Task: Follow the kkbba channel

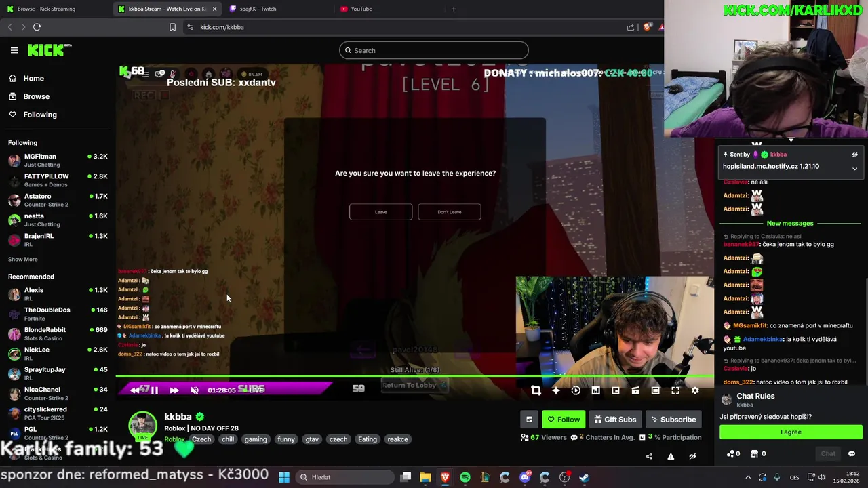Action: pos(564,420)
